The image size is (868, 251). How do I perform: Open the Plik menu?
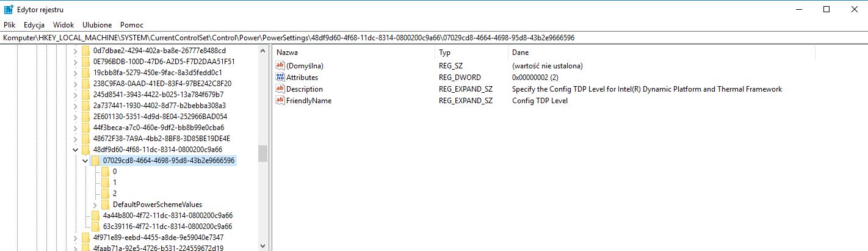click(x=9, y=25)
